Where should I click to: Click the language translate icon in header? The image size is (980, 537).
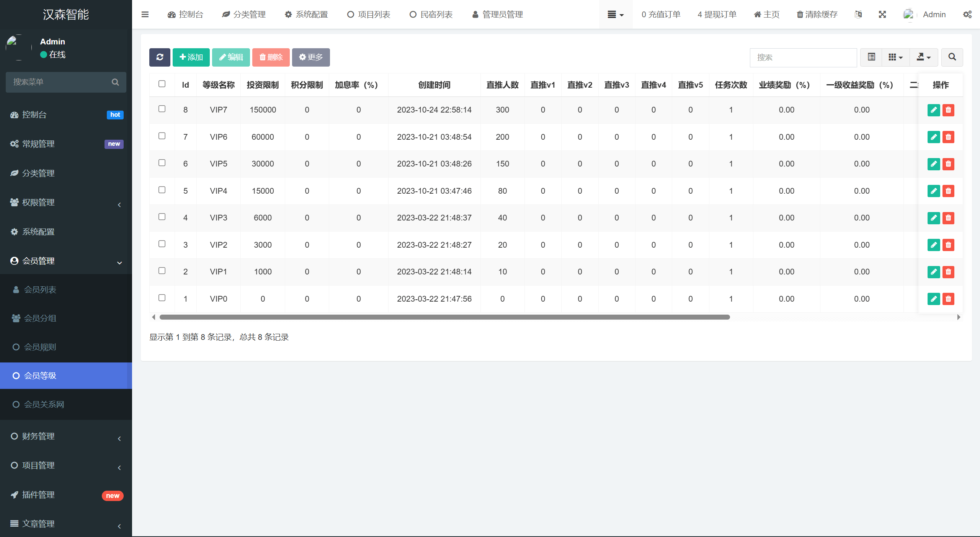[x=858, y=15]
